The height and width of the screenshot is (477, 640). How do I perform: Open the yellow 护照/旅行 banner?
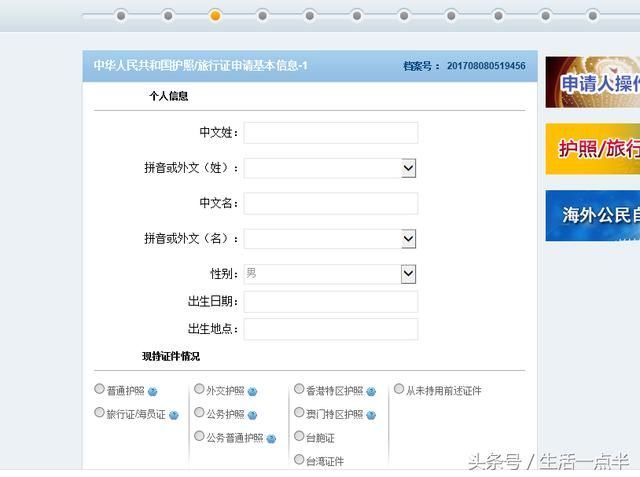(x=593, y=149)
